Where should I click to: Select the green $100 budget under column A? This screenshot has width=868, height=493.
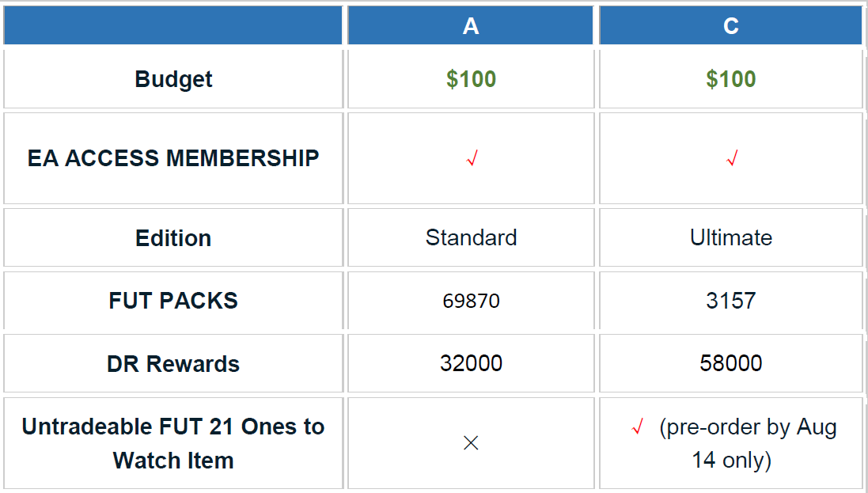tap(471, 79)
